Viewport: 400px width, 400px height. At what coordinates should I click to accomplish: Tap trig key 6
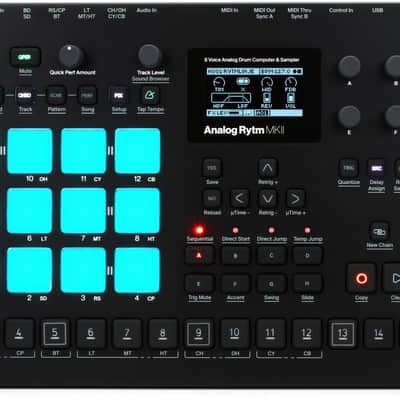[x=91, y=333]
